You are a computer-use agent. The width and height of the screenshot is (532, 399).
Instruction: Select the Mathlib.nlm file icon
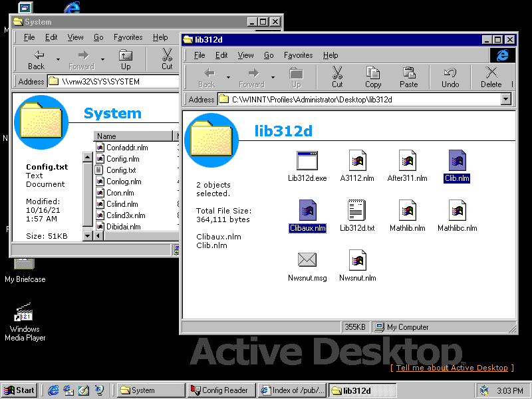click(407, 210)
